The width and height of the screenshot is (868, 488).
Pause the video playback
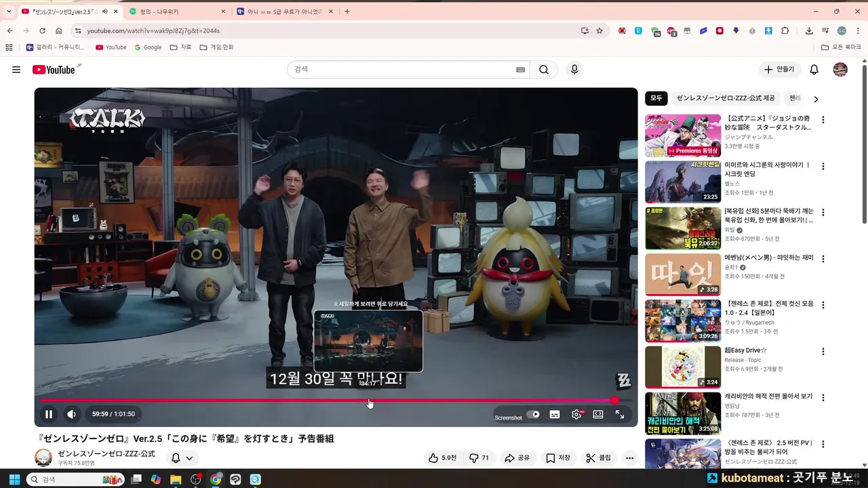coord(49,414)
